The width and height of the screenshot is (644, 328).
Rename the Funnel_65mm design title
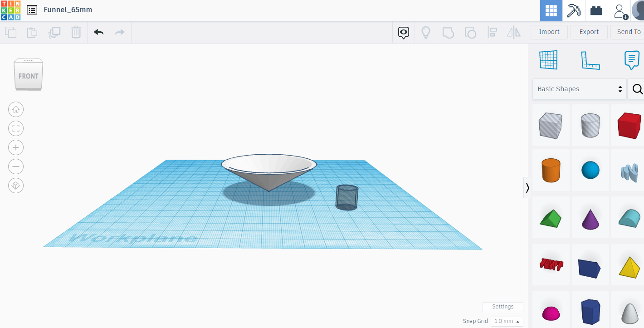coord(68,10)
